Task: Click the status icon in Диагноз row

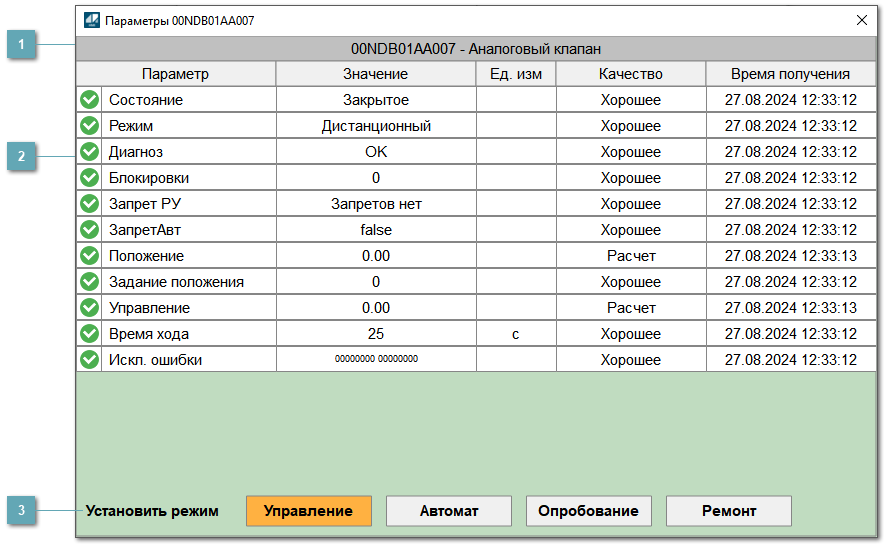Action: click(89, 152)
